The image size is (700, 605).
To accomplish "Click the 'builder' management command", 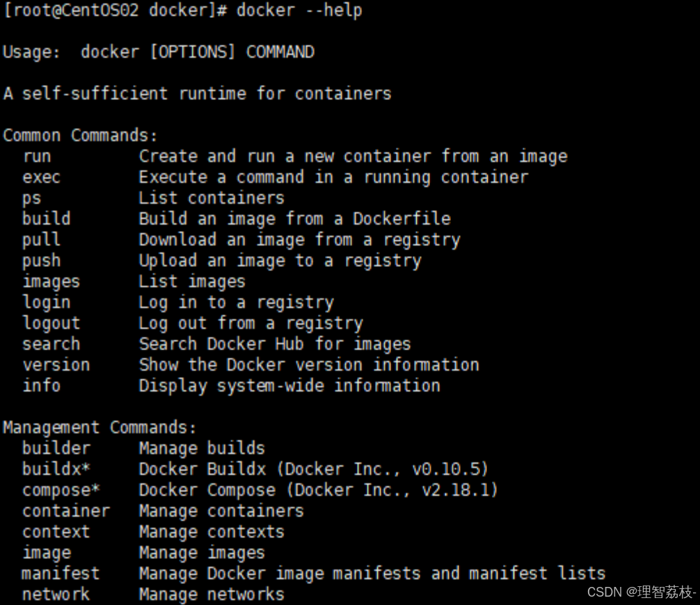I will pos(56,449).
